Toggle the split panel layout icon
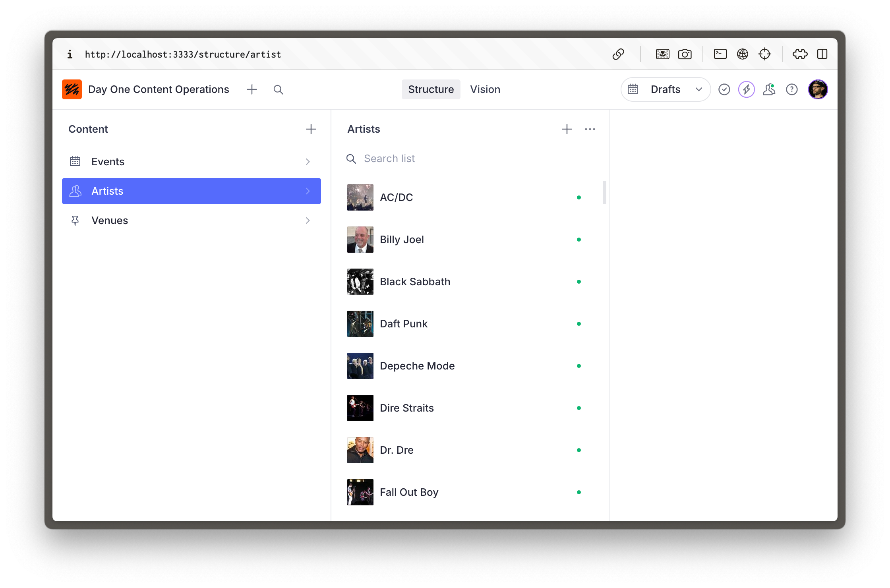Screen dimensions: 890x588 coord(822,54)
